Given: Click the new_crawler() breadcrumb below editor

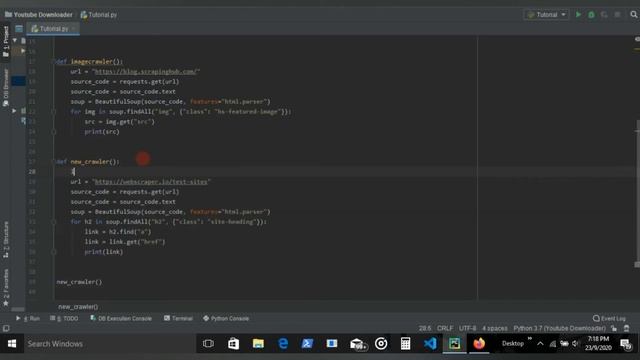Looking at the screenshot, I should [x=78, y=307].
